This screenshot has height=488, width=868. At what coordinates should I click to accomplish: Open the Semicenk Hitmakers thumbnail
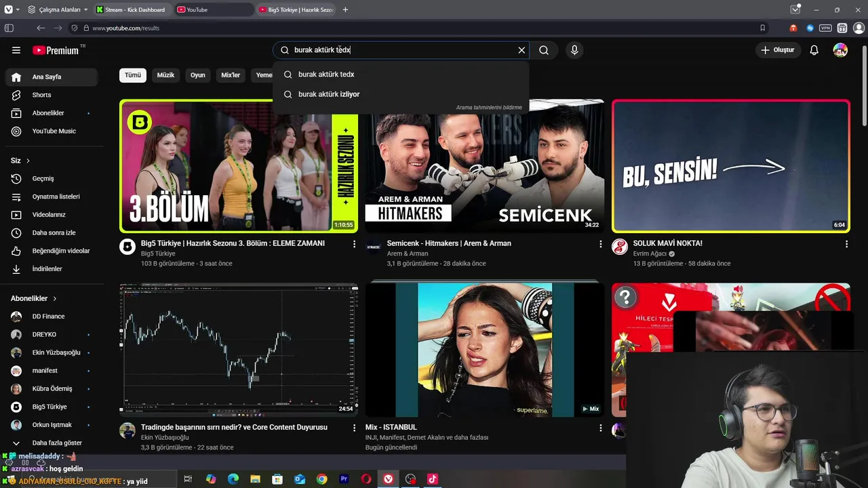[x=485, y=166]
